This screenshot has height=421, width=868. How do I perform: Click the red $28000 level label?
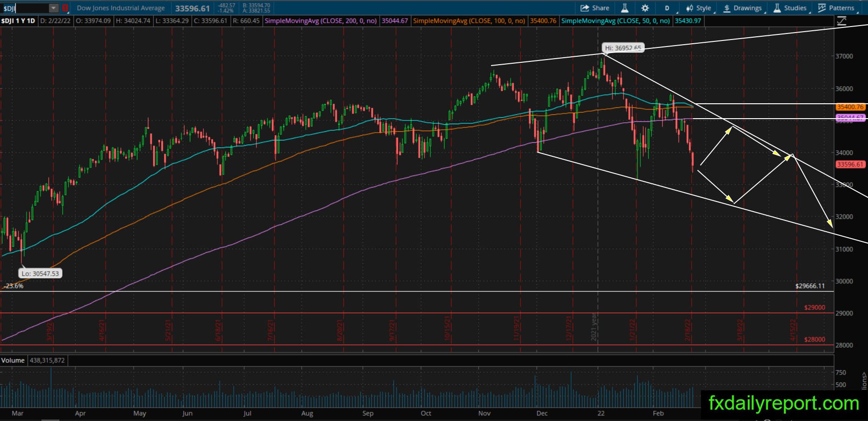814,340
